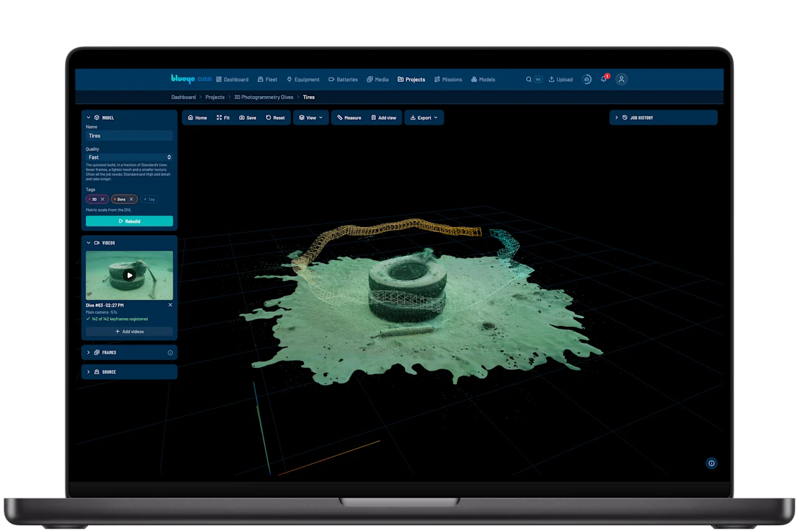
Task: Fit the model to view
Action: coord(223,117)
